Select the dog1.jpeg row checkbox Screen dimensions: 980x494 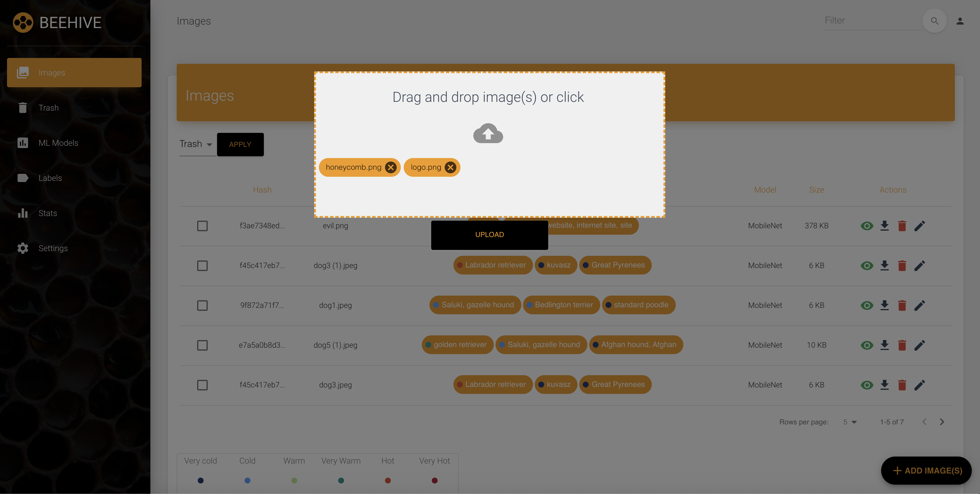pyautogui.click(x=202, y=305)
